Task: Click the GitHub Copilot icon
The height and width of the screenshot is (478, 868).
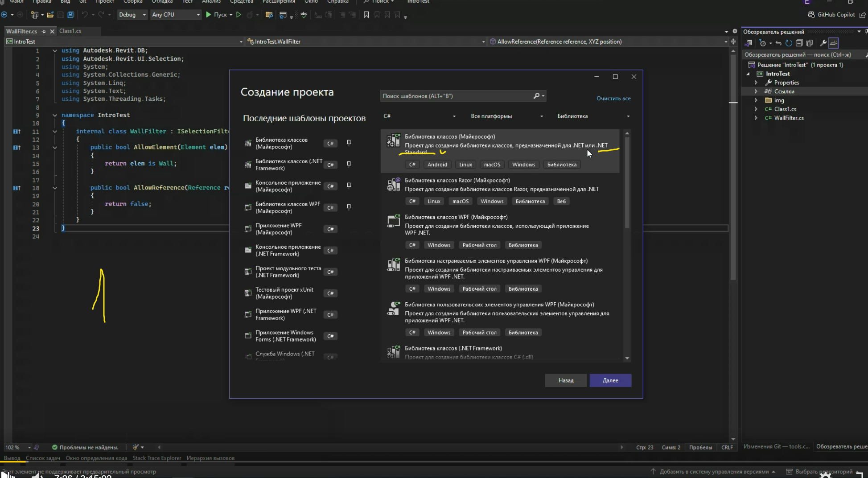Action: click(x=811, y=15)
